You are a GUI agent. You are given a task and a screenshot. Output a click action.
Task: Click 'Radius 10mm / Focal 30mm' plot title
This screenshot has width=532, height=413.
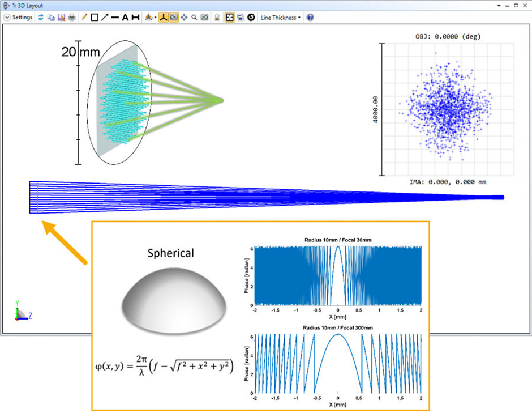[x=338, y=240]
